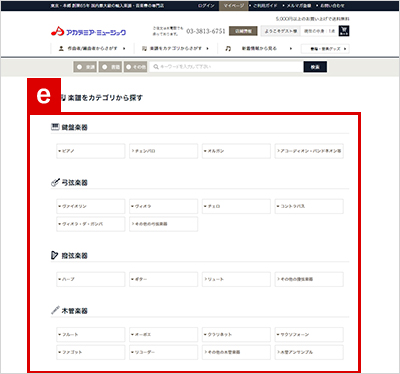
Task: Click the music note icon for new arrivals
Action: (228, 49)
